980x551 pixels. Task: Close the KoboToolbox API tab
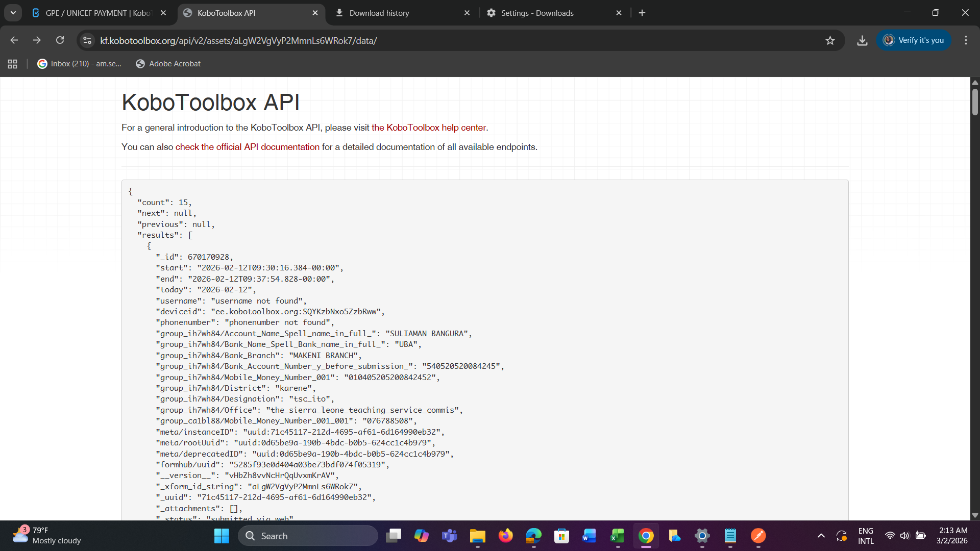[315, 13]
